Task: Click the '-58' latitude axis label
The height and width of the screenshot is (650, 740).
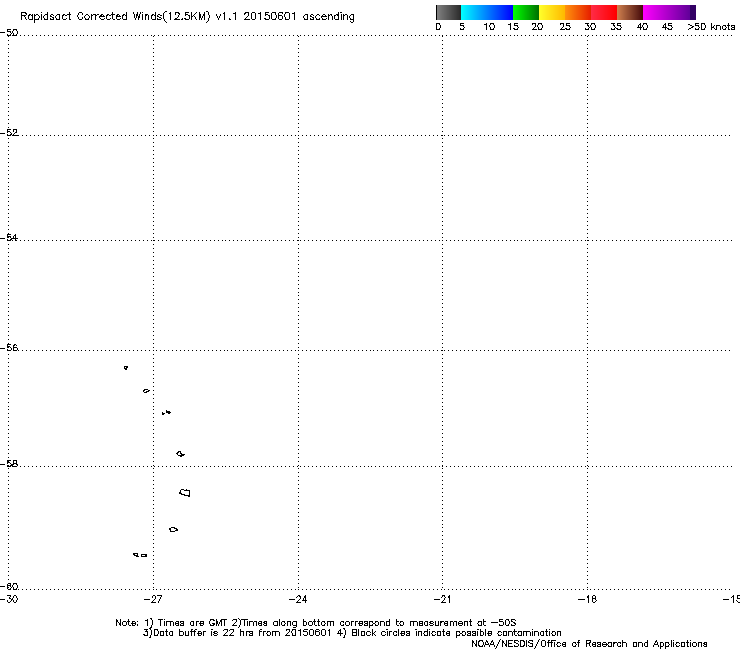Action: [x=9, y=464]
